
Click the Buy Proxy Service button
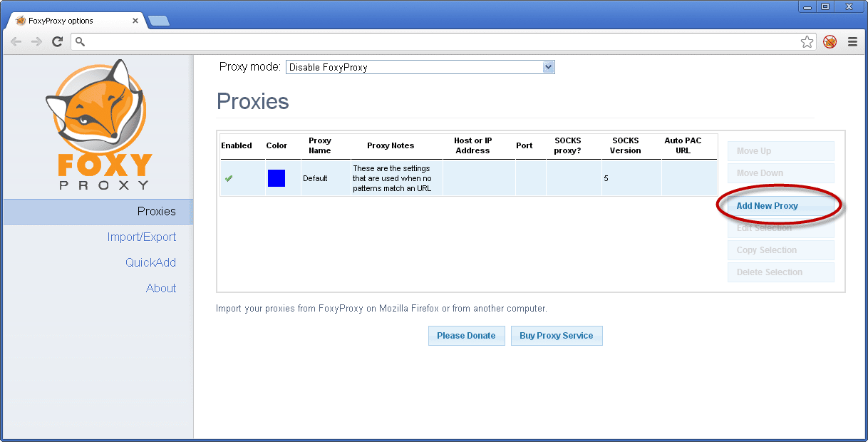557,336
